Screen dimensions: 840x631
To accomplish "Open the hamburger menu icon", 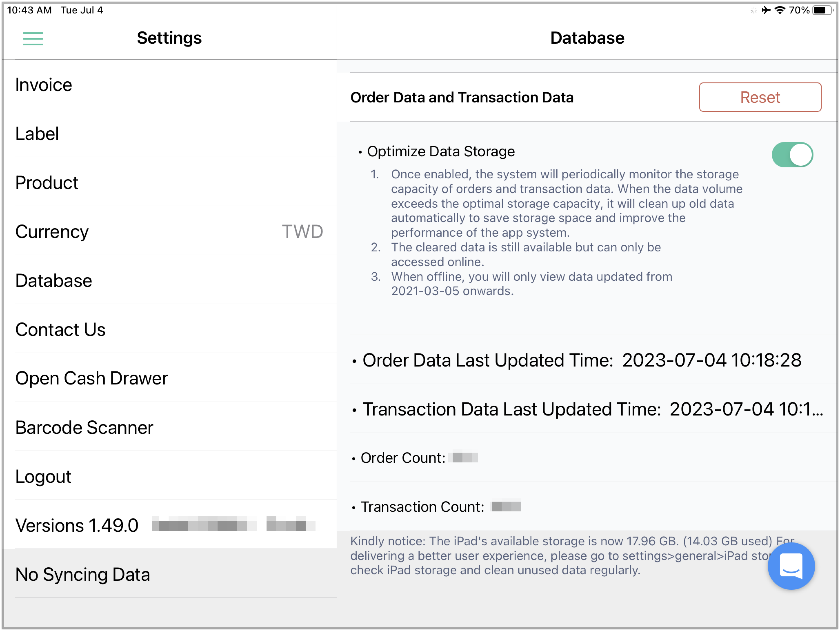I will (x=33, y=39).
